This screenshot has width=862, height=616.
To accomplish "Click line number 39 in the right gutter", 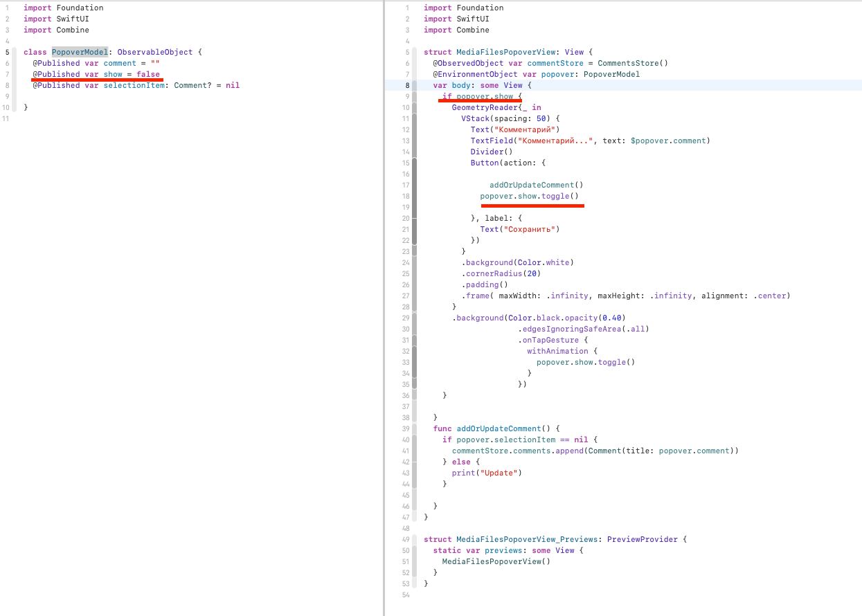I will coord(407,428).
